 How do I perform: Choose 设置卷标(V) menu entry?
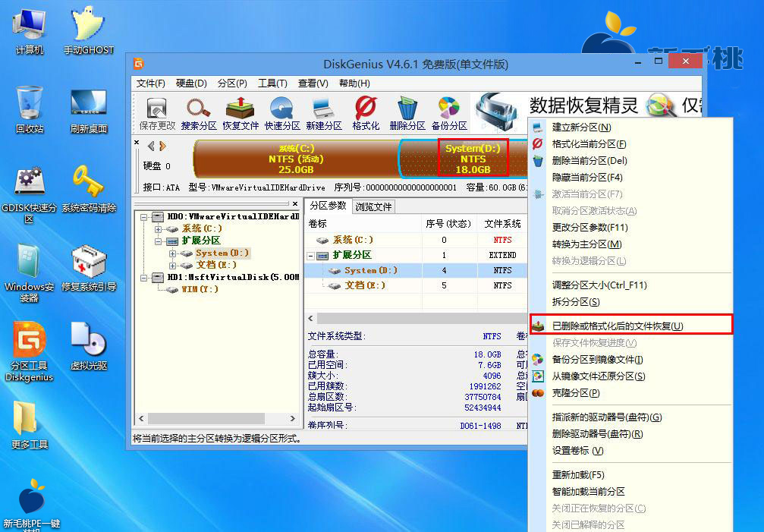click(x=630, y=450)
